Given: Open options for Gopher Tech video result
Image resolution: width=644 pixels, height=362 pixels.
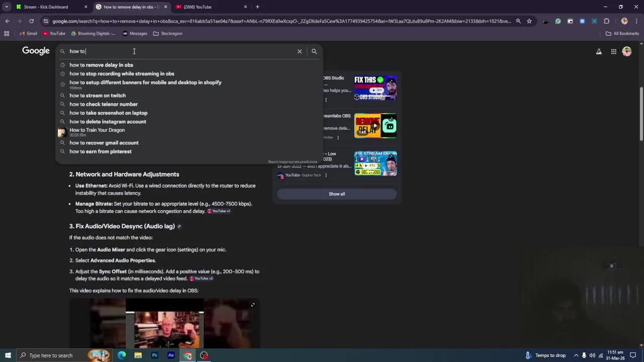Looking at the screenshot, I should click(326, 175).
